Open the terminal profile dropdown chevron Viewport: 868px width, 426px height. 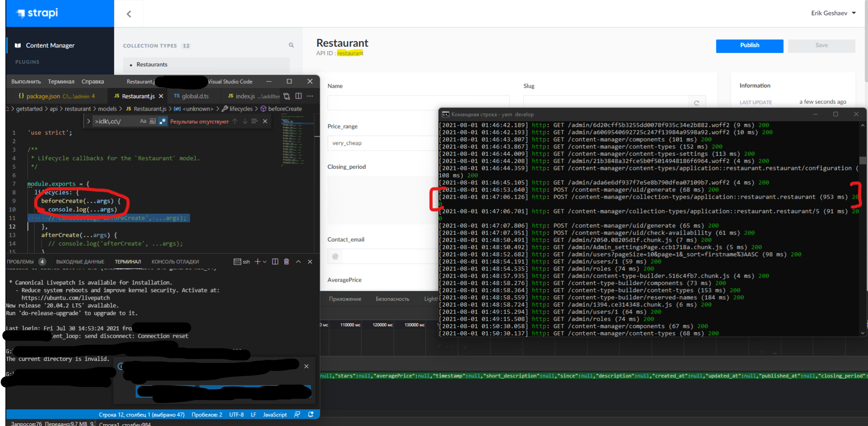(x=265, y=262)
